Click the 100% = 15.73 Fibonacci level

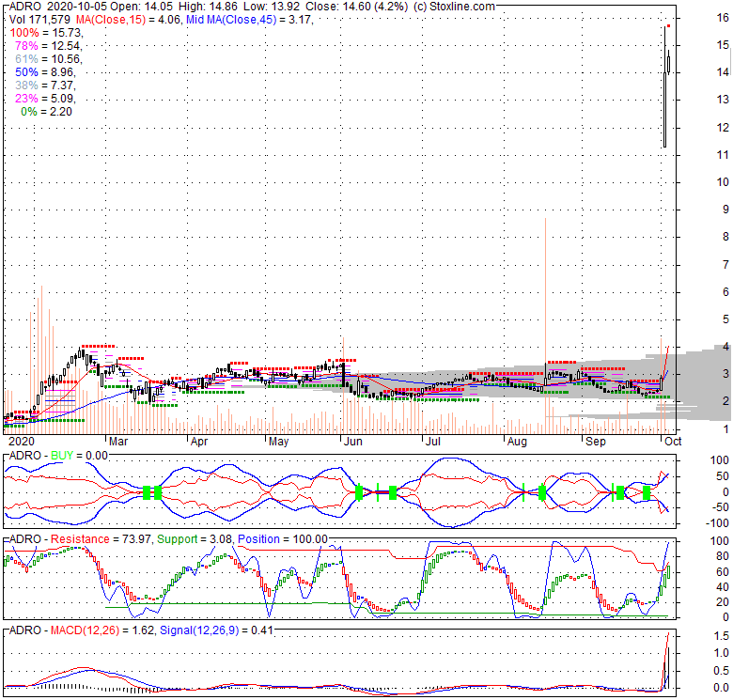46,33
